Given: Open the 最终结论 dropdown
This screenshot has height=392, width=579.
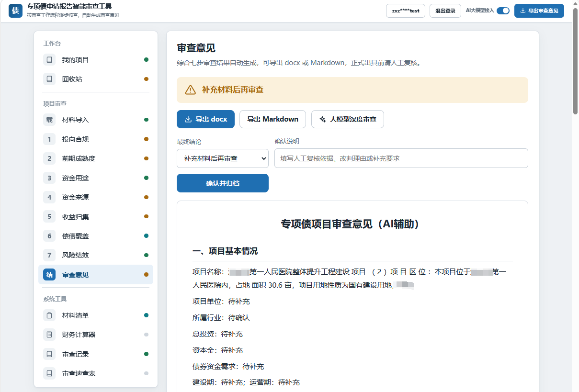Looking at the screenshot, I should [223, 158].
